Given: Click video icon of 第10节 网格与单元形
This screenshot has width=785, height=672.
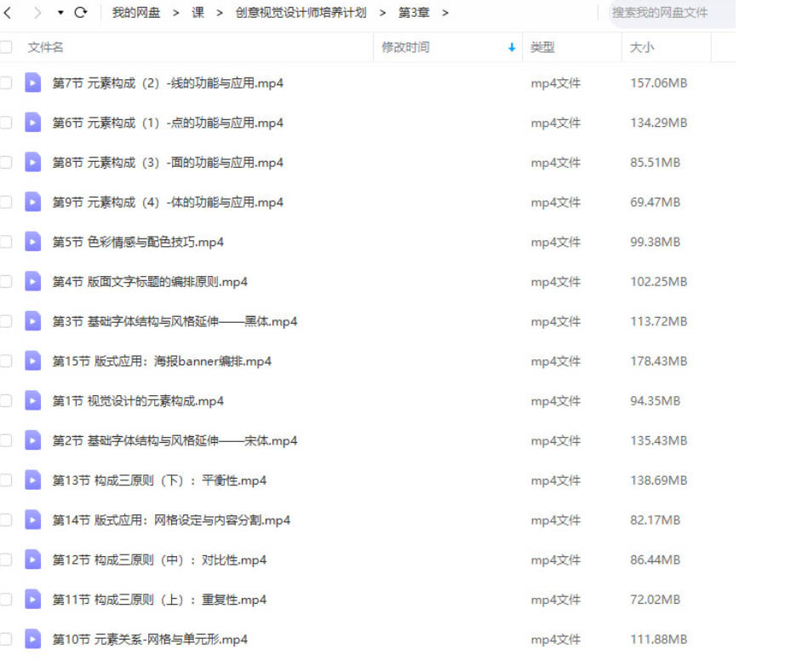Looking at the screenshot, I should [x=32, y=639].
